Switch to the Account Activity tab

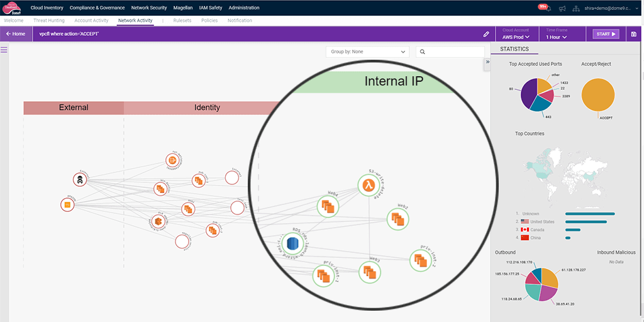pos(92,21)
